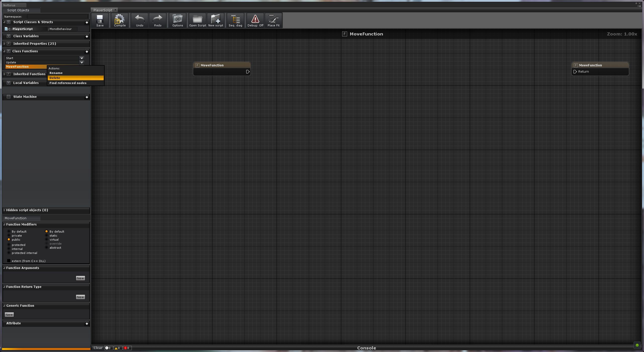Enable the extern (from C++ DLL) checkbox
The image size is (644, 352).
(9, 261)
